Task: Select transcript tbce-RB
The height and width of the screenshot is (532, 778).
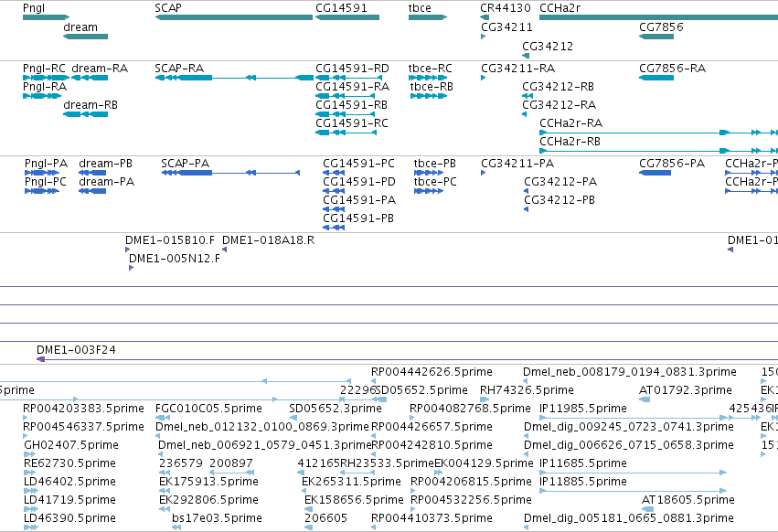Action: tap(432, 87)
